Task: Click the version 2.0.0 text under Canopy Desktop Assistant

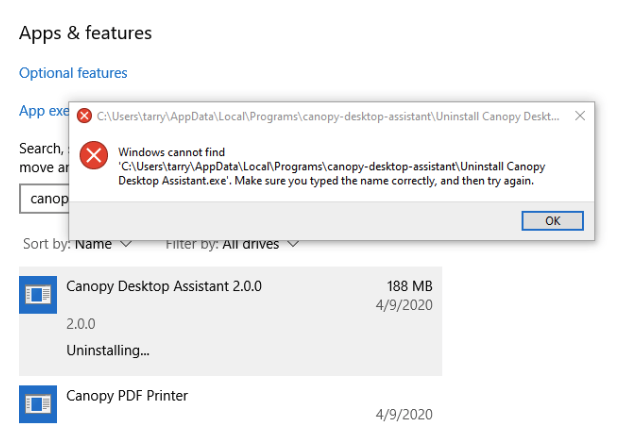Action: [x=81, y=324]
